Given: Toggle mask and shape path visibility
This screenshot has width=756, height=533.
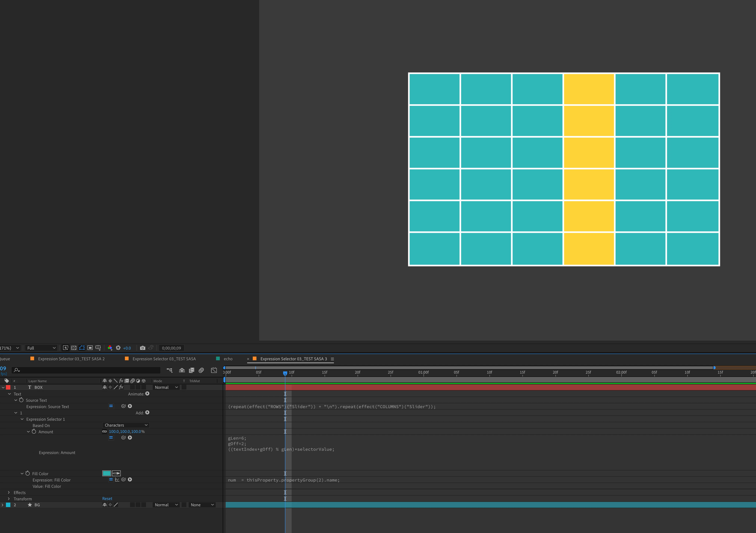Looking at the screenshot, I should click(x=82, y=348).
